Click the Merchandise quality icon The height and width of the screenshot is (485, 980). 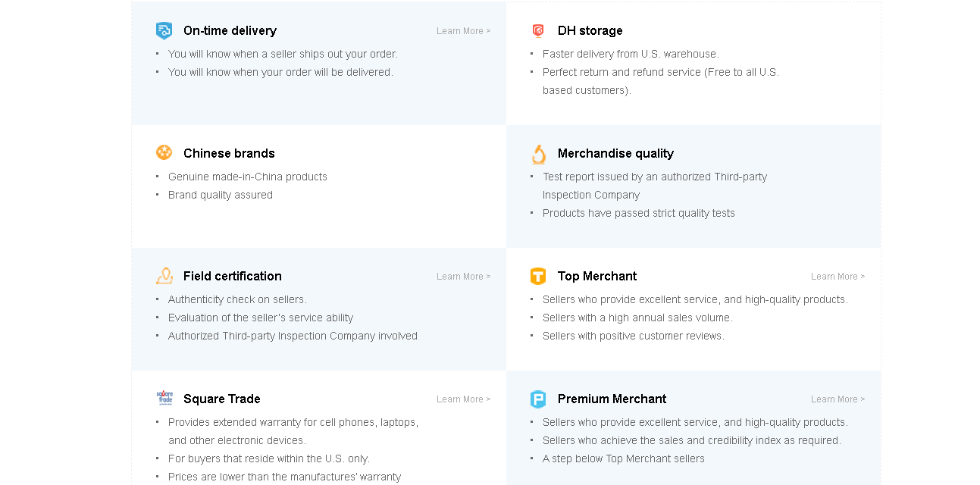point(538,154)
